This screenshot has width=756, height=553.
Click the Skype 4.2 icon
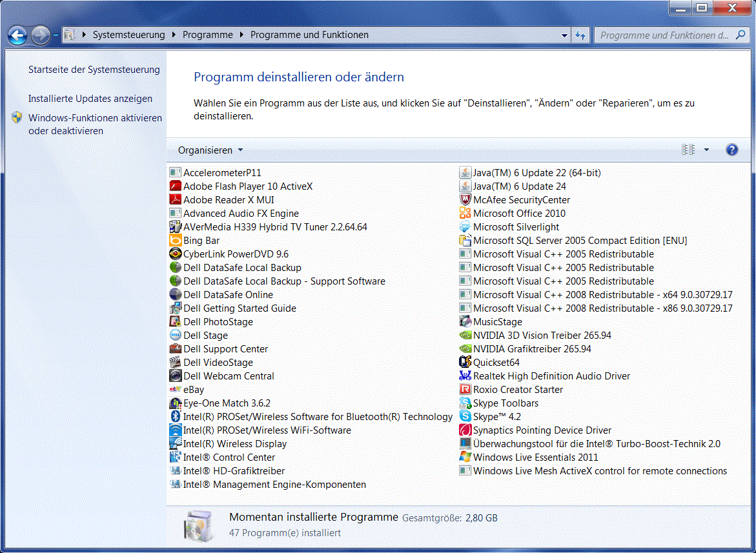[x=465, y=416]
